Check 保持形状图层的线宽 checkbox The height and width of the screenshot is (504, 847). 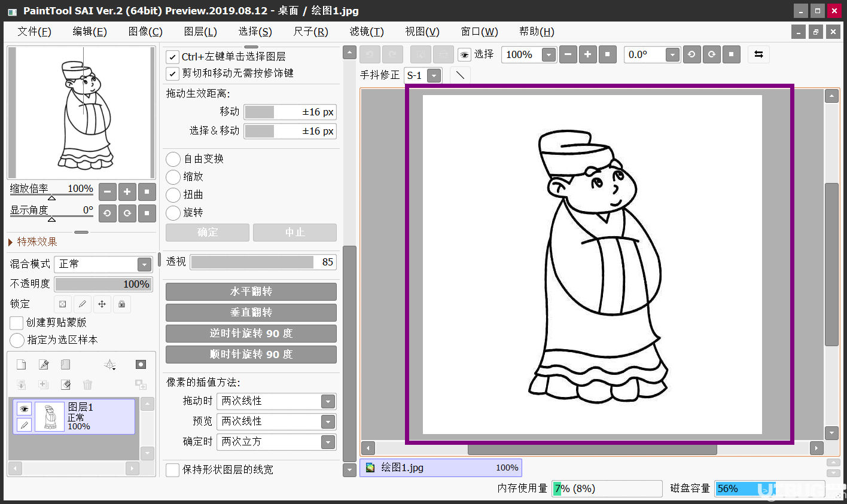[172, 470]
